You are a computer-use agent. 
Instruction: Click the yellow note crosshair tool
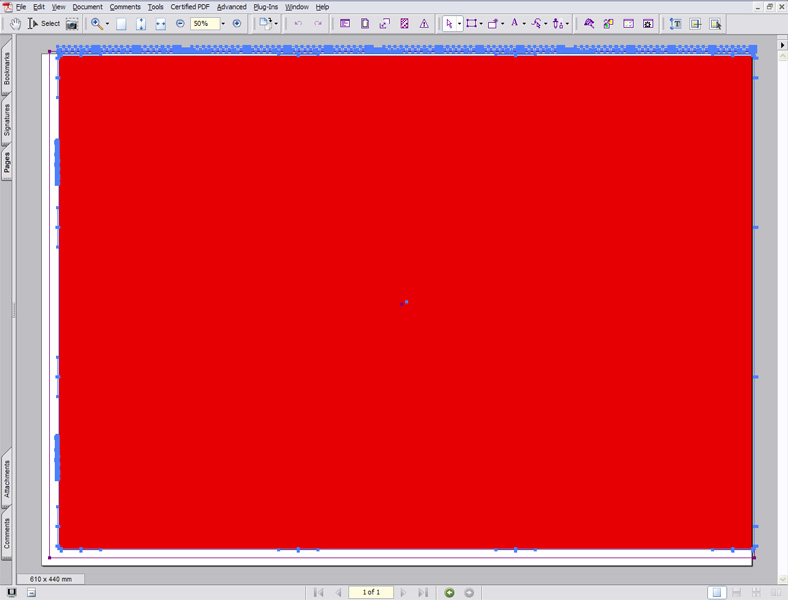[x=696, y=24]
